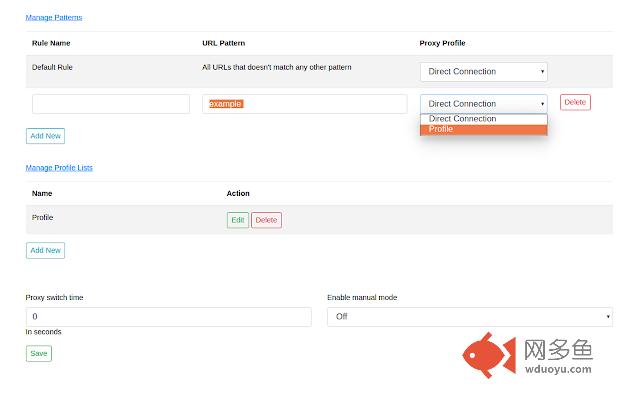Click the 'Profile' name in the profile list row
This screenshot has height=400, width=640.
43,217
